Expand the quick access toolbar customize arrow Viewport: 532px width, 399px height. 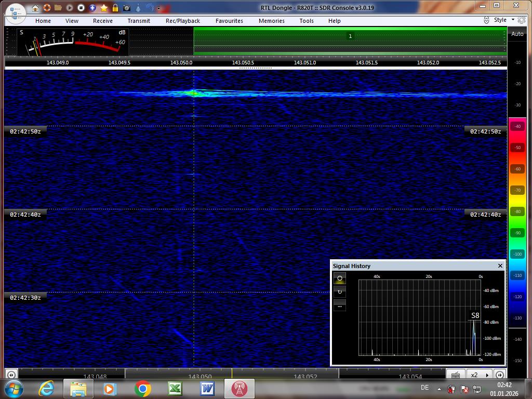[x=158, y=8]
